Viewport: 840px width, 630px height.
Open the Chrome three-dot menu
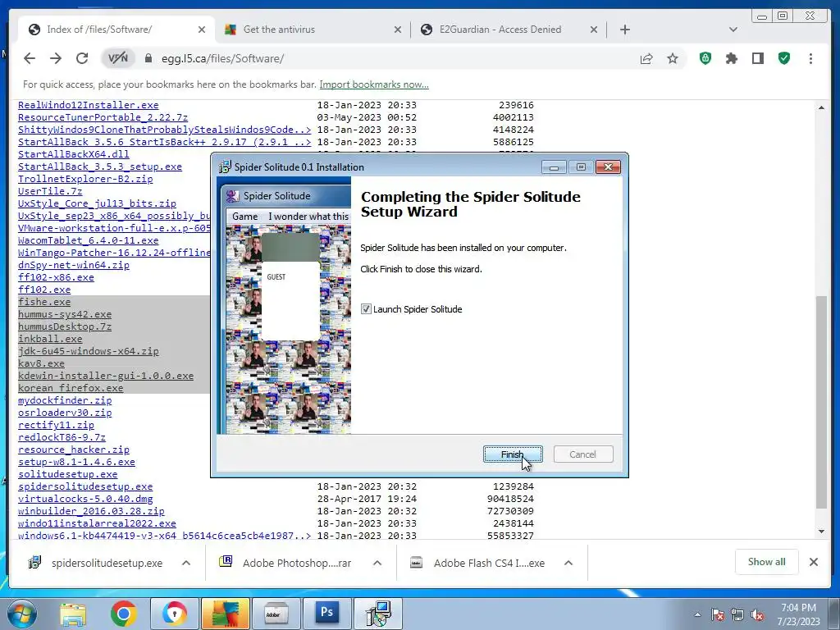click(x=810, y=58)
